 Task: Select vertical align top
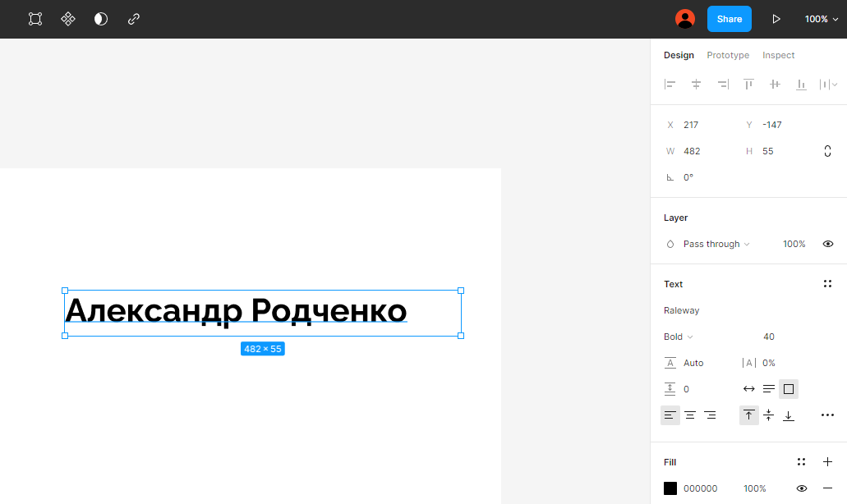coord(748,415)
